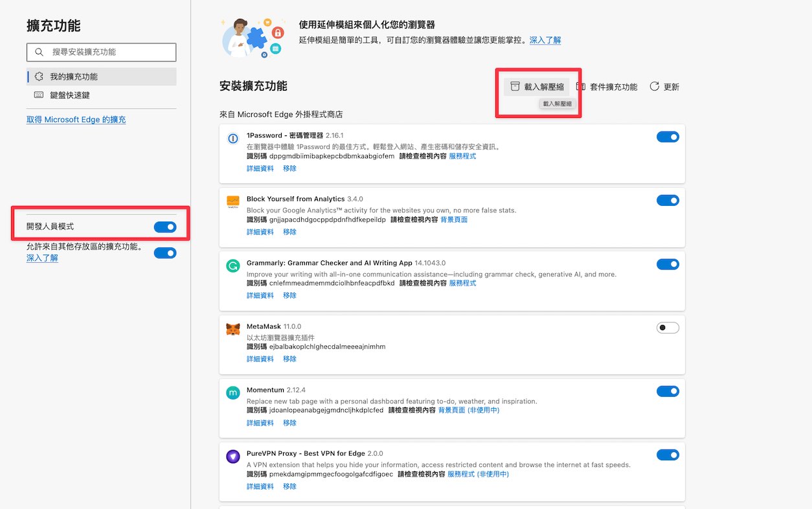Click the PureVPN Proxy shield icon

coord(233,457)
